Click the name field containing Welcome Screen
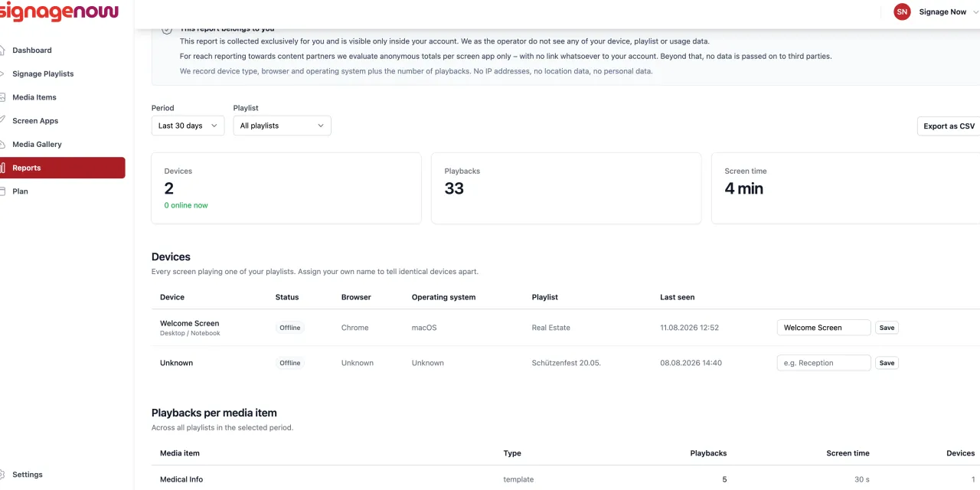This screenshot has height=490, width=980. click(x=824, y=328)
